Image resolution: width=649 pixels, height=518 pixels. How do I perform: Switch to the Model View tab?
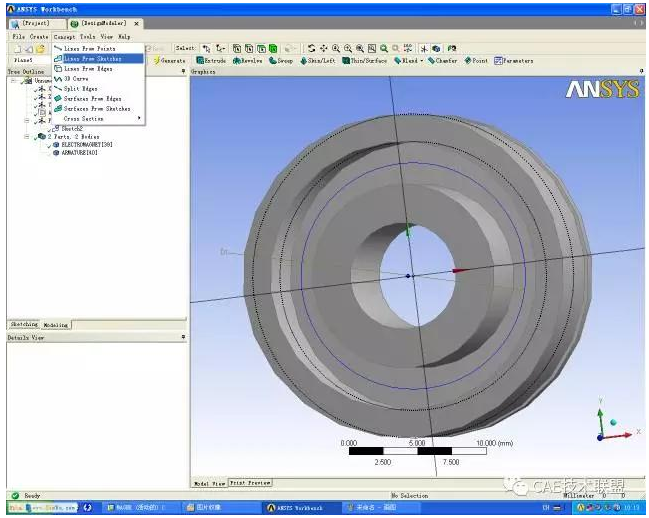pyautogui.click(x=209, y=483)
